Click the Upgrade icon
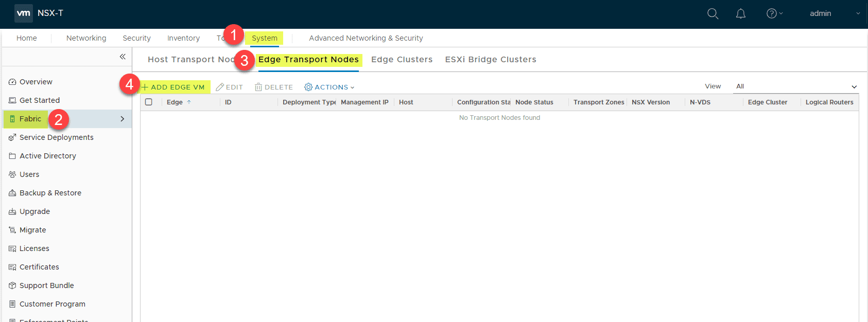The image size is (868, 322). coord(12,211)
